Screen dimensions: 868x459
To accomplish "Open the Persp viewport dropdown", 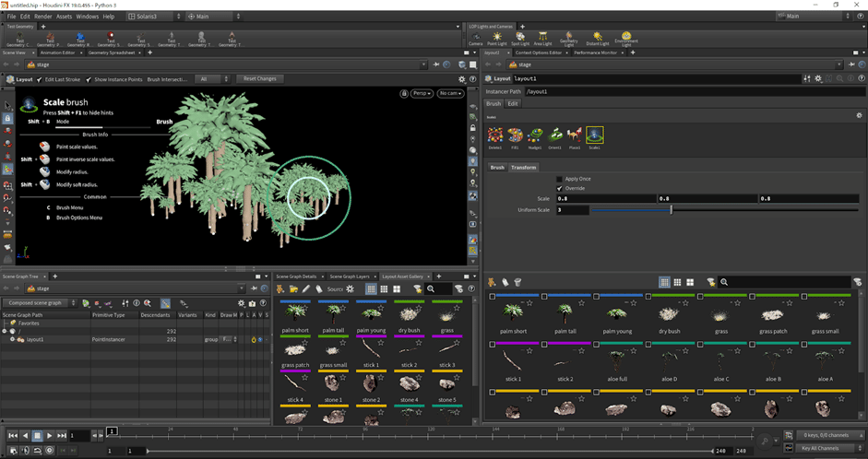I will pyautogui.click(x=422, y=93).
